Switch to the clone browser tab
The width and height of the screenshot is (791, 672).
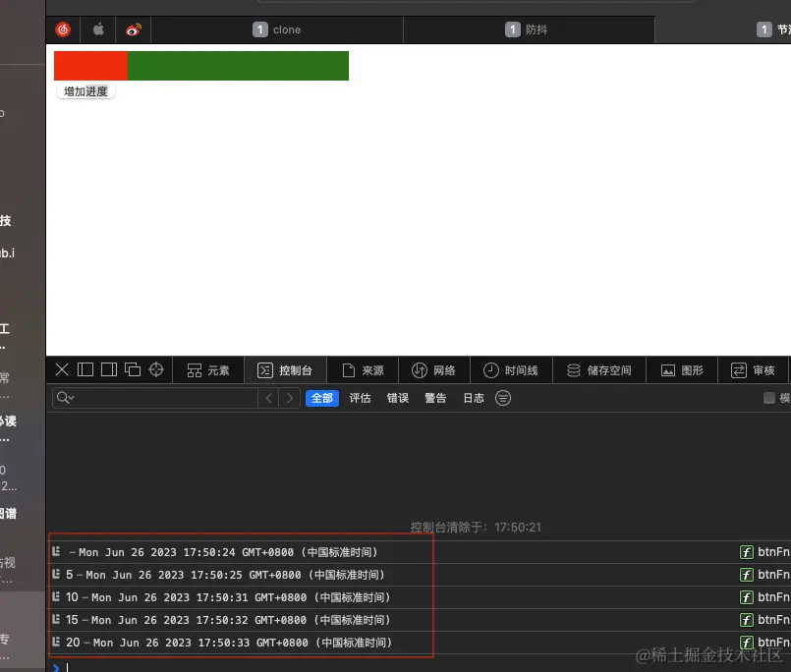coord(277,29)
